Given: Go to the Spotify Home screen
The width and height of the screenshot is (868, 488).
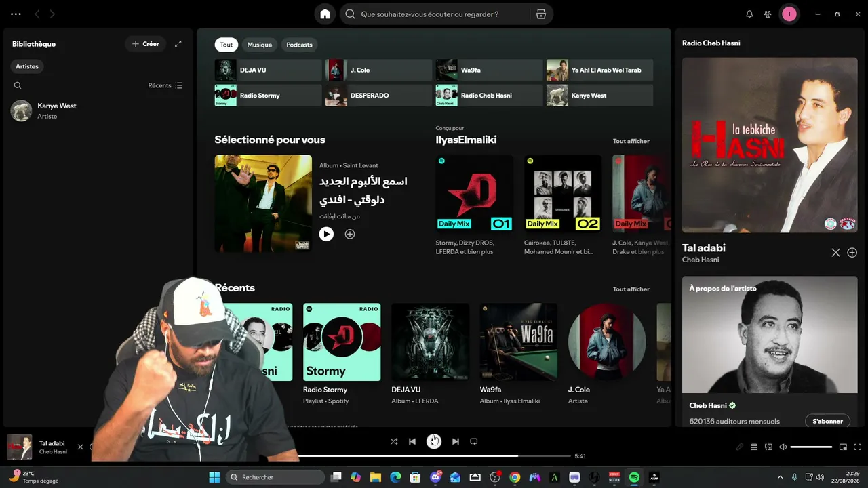Looking at the screenshot, I should tap(325, 14).
